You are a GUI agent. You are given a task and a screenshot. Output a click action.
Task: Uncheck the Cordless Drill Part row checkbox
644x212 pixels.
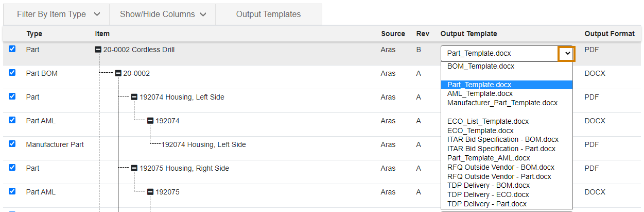click(12, 49)
